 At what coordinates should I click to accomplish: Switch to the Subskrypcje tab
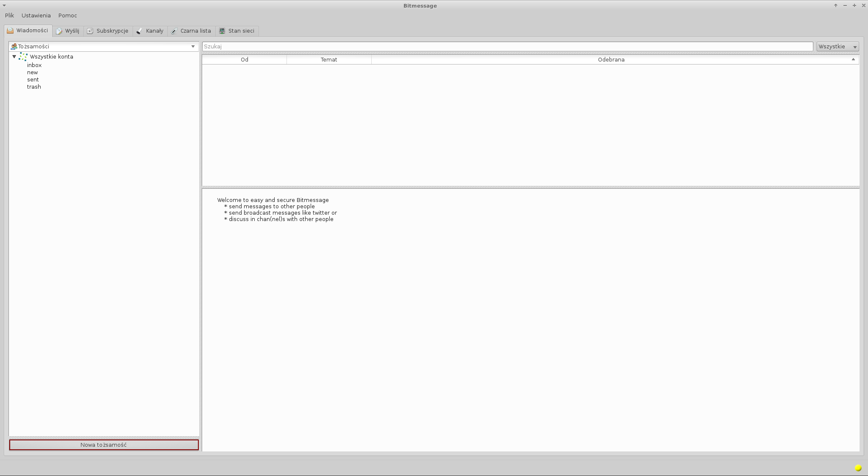(108, 31)
